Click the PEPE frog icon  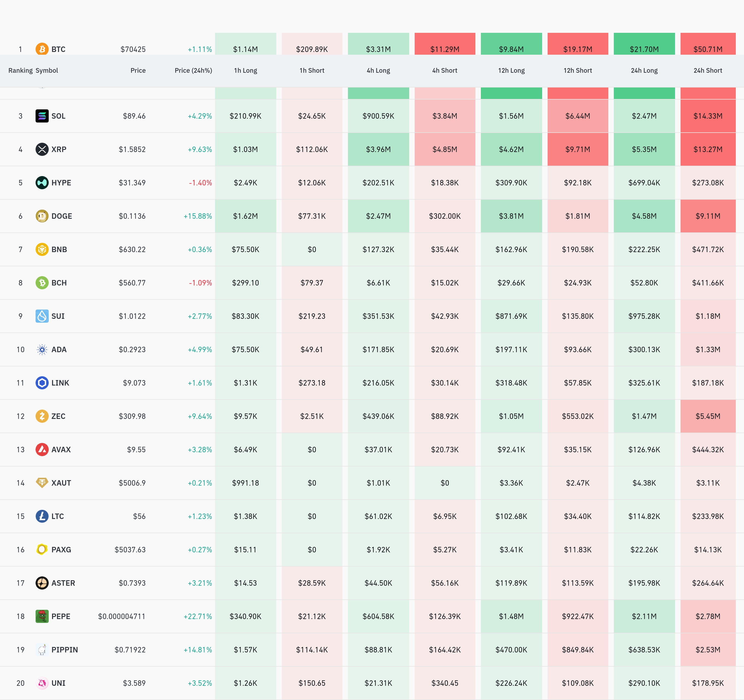[42, 616]
